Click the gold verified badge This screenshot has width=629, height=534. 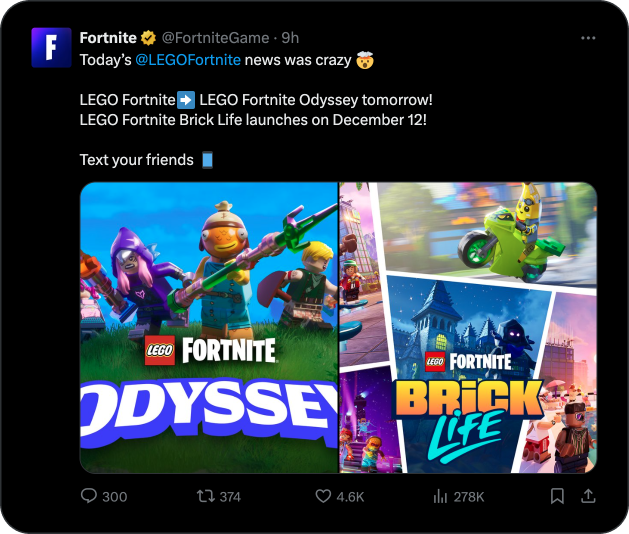pos(148,38)
